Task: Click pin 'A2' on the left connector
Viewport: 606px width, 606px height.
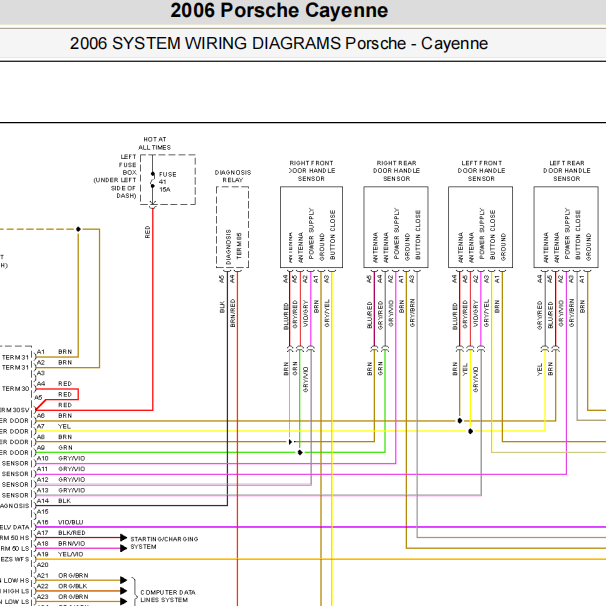Action: pyautogui.click(x=41, y=363)
